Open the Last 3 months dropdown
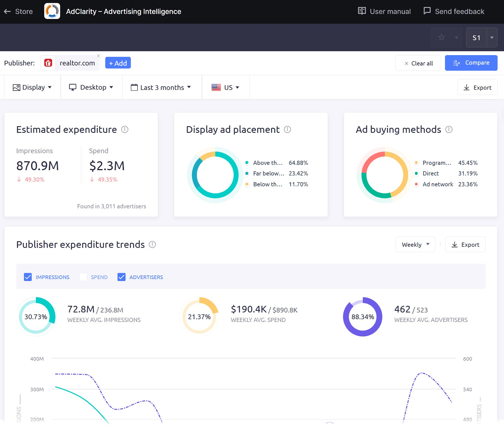 pyautogui.click(x=161, y=87)
